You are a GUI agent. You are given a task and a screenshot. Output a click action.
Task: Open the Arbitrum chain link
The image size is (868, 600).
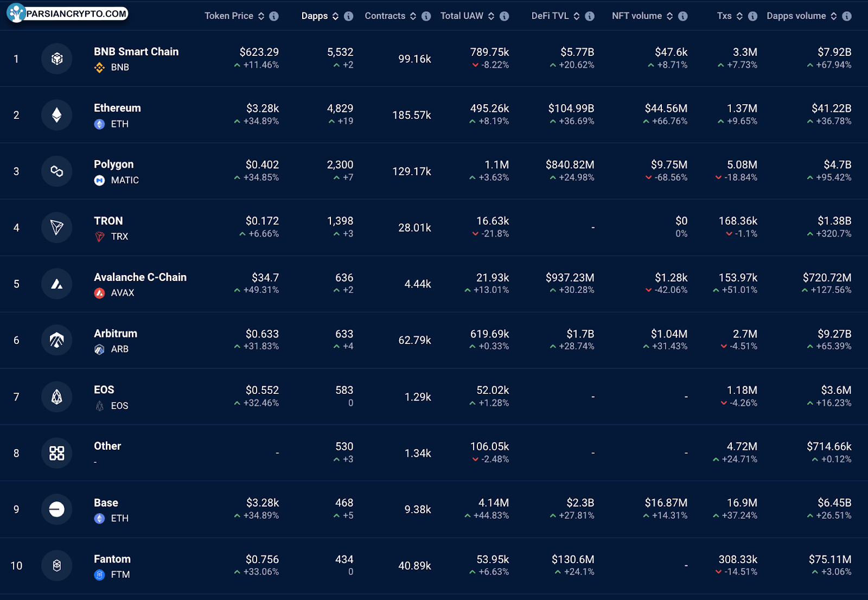(x=116, y=334)
